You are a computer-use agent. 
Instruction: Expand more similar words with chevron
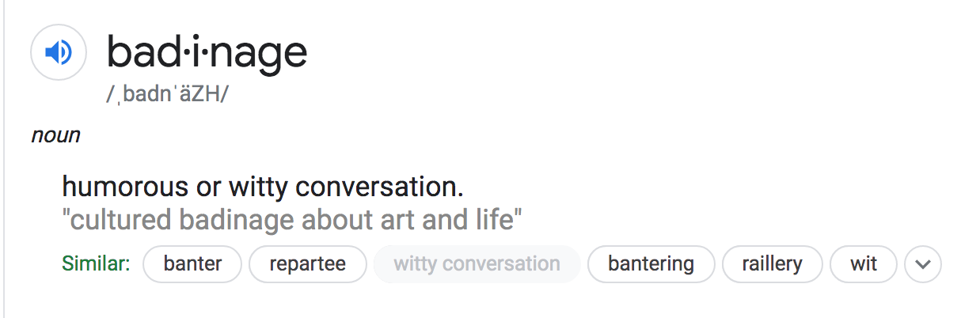pyautogui.click(x=922, y=264)
